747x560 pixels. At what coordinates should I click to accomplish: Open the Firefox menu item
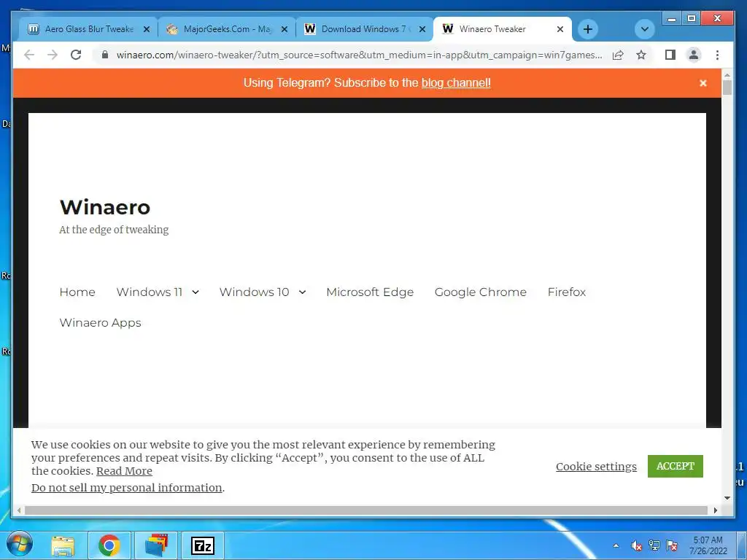click(x=566, y=292)
